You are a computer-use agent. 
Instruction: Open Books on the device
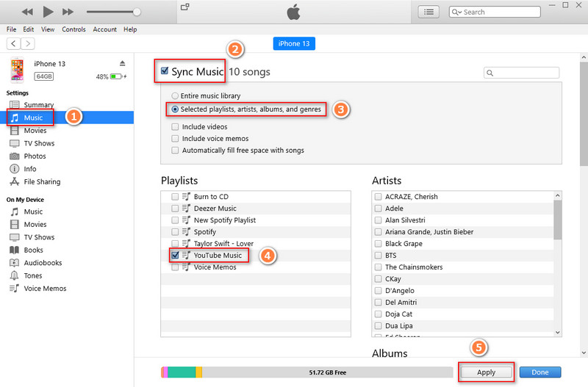click(x=33, y=250)
